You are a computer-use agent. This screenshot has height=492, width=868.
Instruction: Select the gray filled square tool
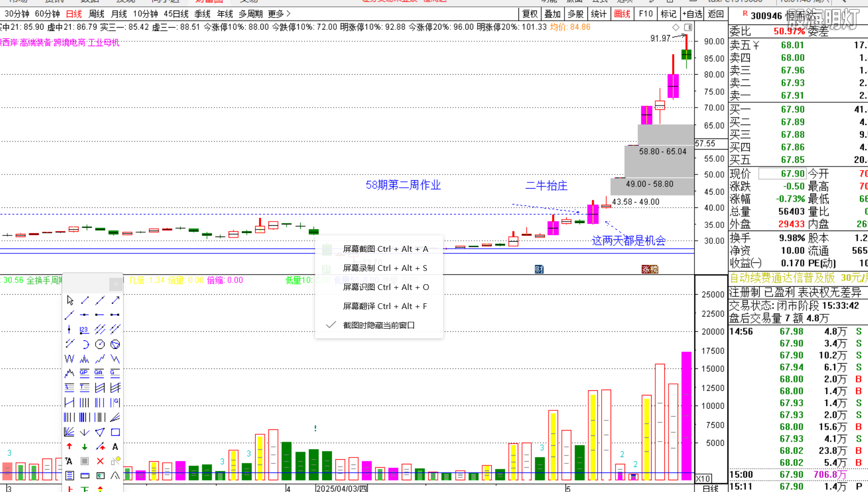click(84, 461)
